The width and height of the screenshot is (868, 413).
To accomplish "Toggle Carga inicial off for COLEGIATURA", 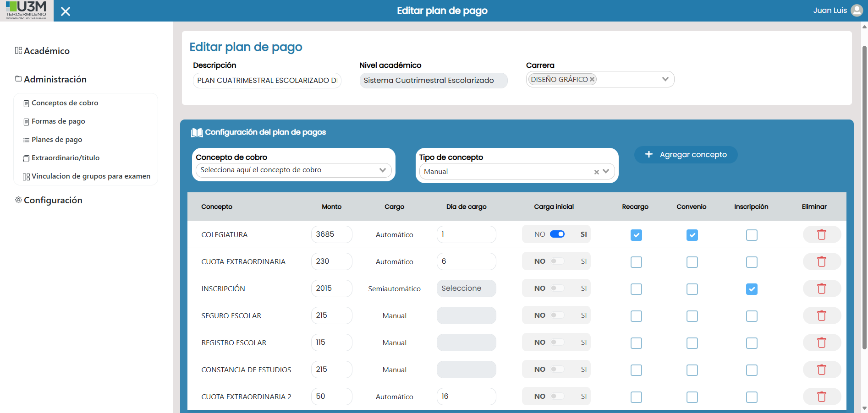I will point(558,234).
